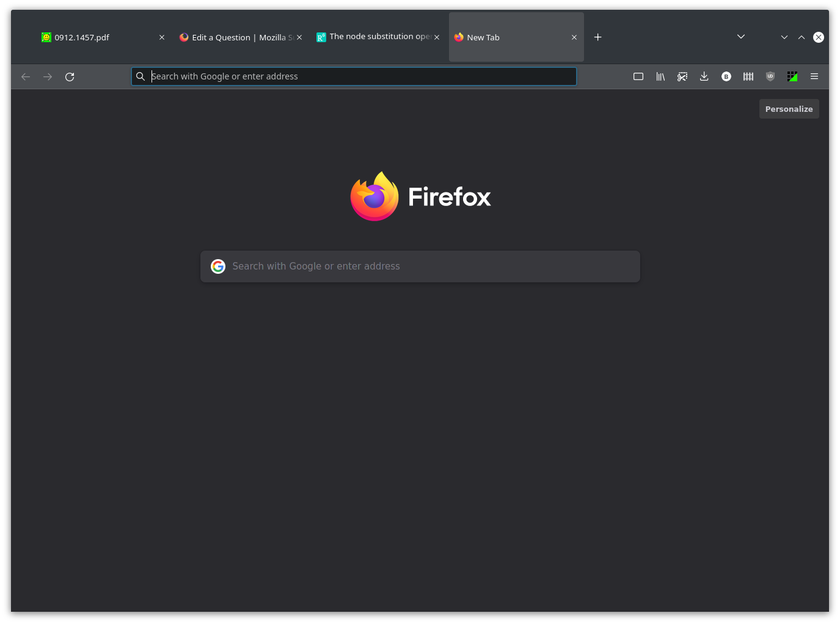This screenshot has width=840, height=624.
Task: Take a screenshot with scissors icon
Action: pos(682,76)
